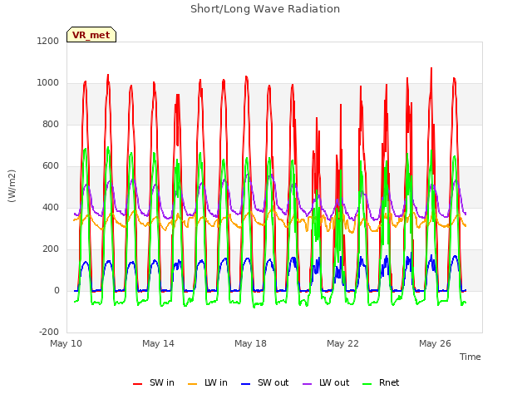Click the red SW in legend swatch
The image size is (532, 399).
[137, 384]
